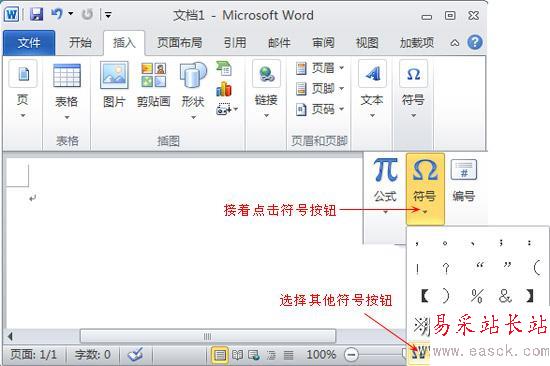Open Word Help question mark icon
This screenshot has width=550, height=366.
[475, 43]
